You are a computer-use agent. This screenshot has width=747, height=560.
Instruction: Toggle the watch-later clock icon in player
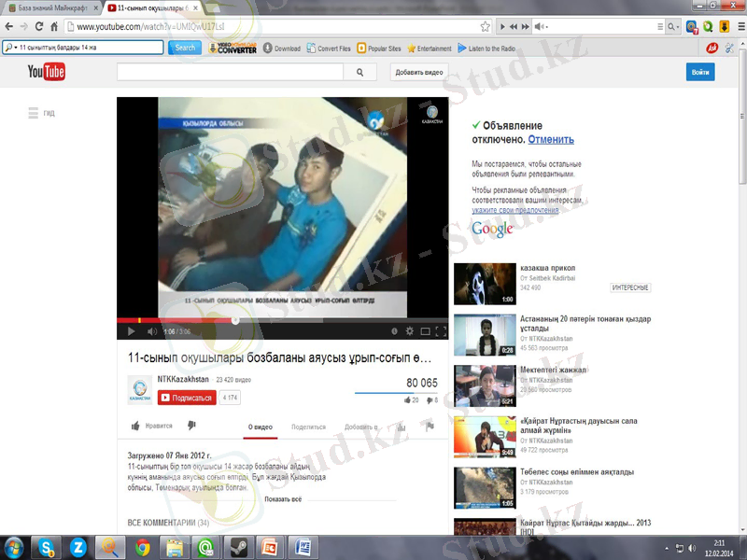coord(393,331)
